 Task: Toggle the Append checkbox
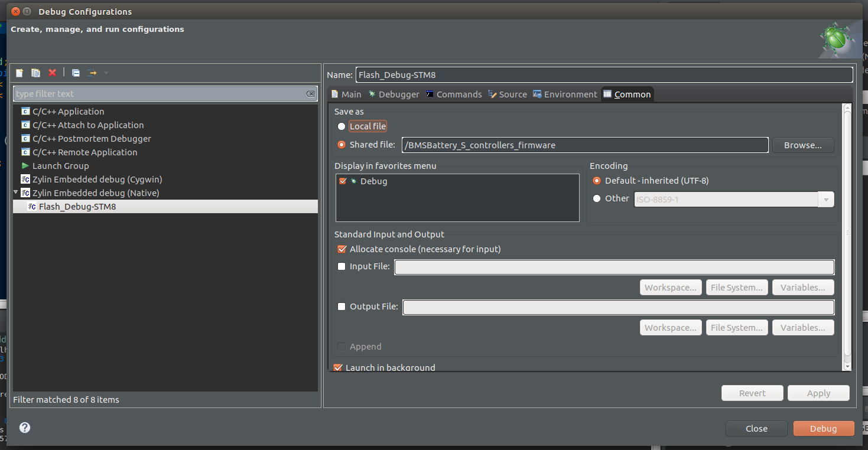pyautogui.click(x=342, y=347)
